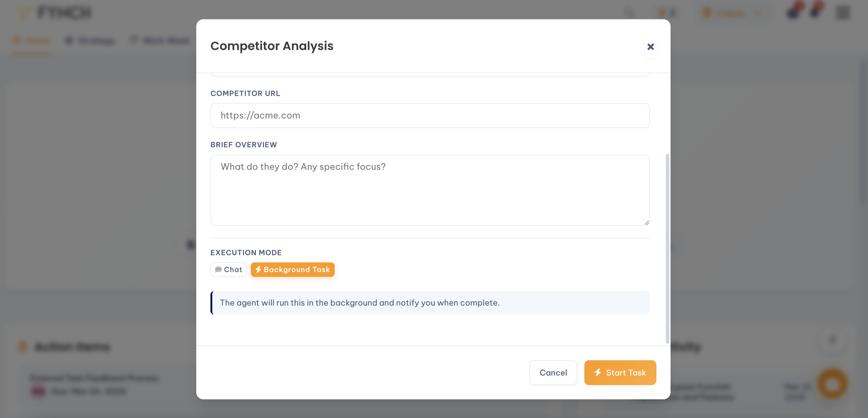The image size is (868, 418).
Task: Open the floating orange chat button
Action: click(832, 384)
